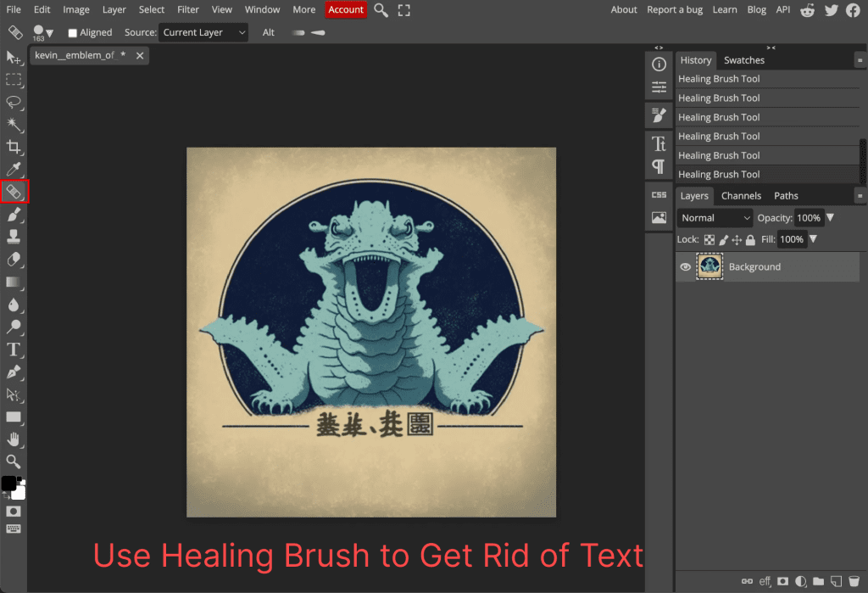Toggle lock transparent pixels checkerboard icon
The image size is (868, 593).
[x=709, y=240]
